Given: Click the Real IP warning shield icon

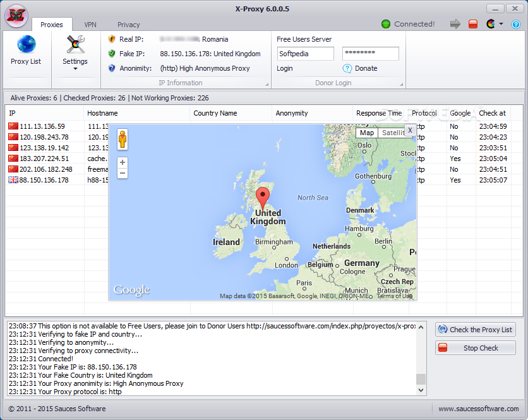Looking at the screenshot, I should [x=112, y=39].
